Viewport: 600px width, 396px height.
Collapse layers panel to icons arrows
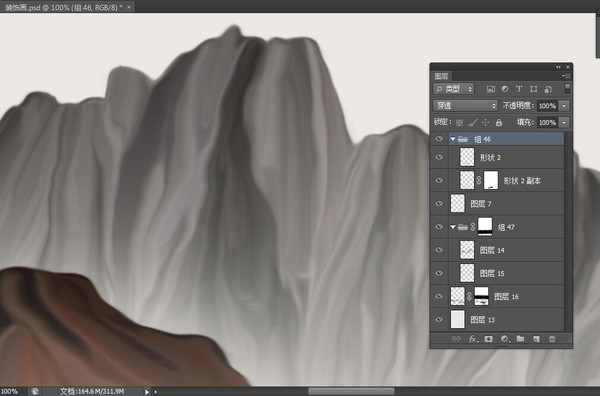(x=558, y=67)
